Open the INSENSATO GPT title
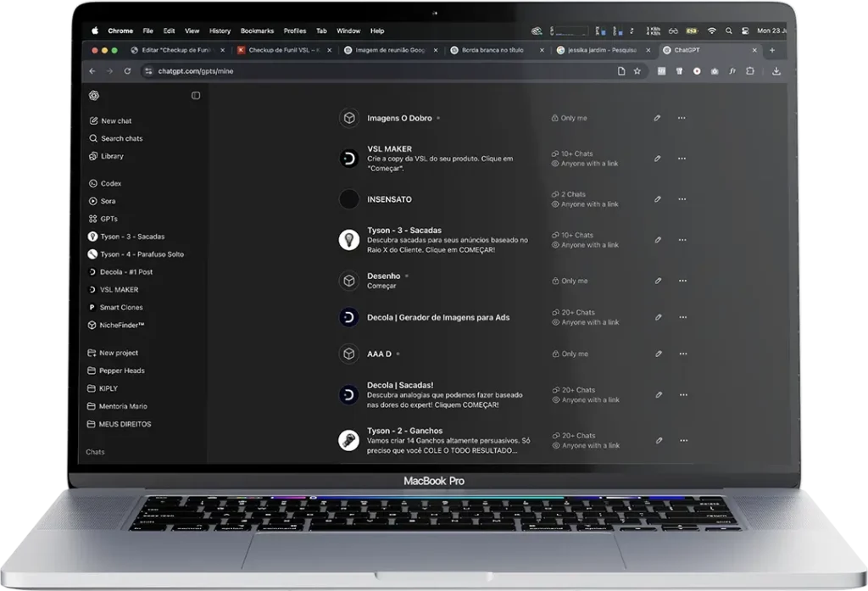Screen dimensions: 868x591 click(x=389, y=199)
